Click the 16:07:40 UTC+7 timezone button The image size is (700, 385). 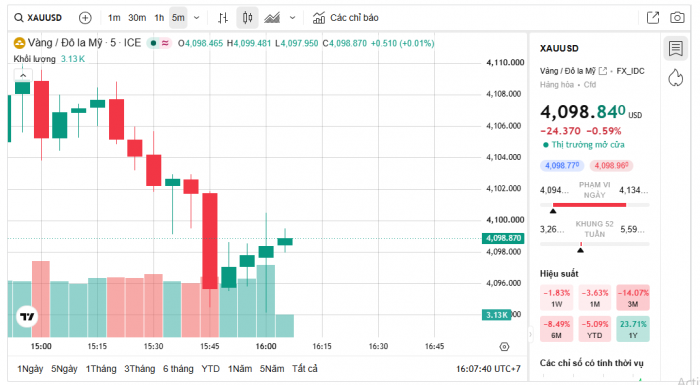coord(488,369)
